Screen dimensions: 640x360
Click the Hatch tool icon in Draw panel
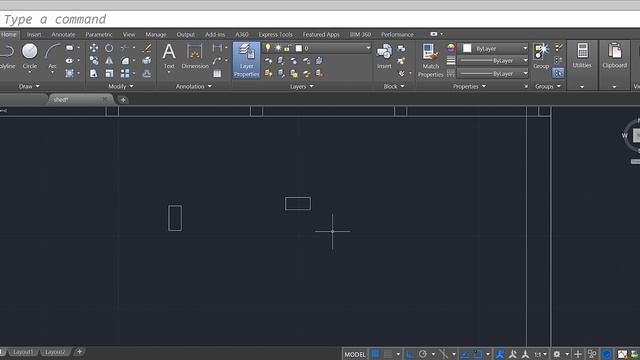[x=69, y=73]
